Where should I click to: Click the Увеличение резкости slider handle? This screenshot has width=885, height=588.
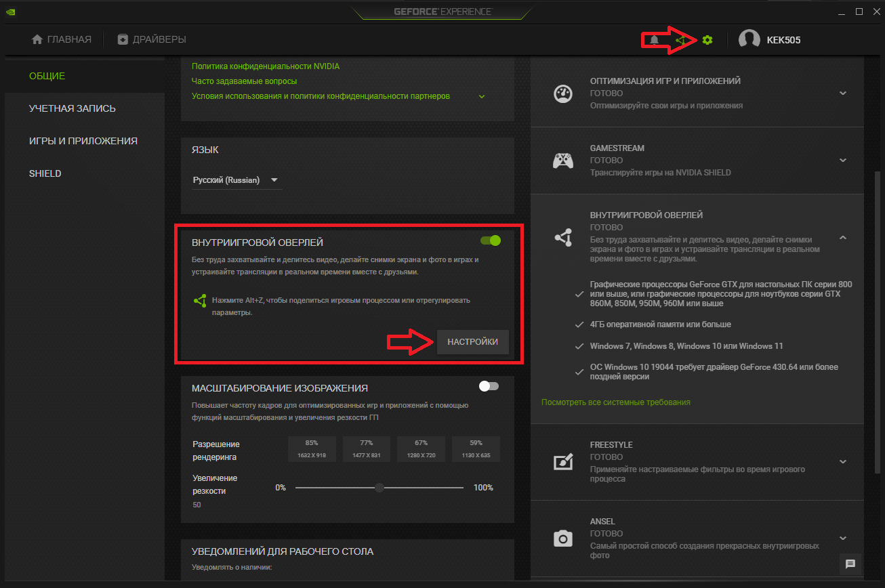[379, 488]
